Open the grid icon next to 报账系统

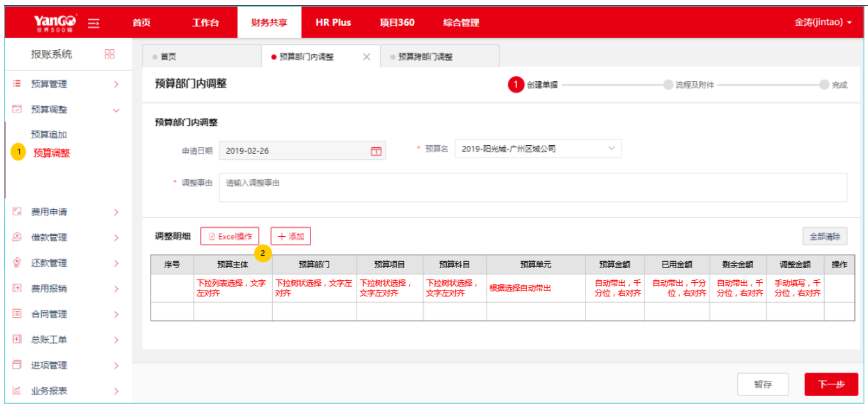point(110,54)
